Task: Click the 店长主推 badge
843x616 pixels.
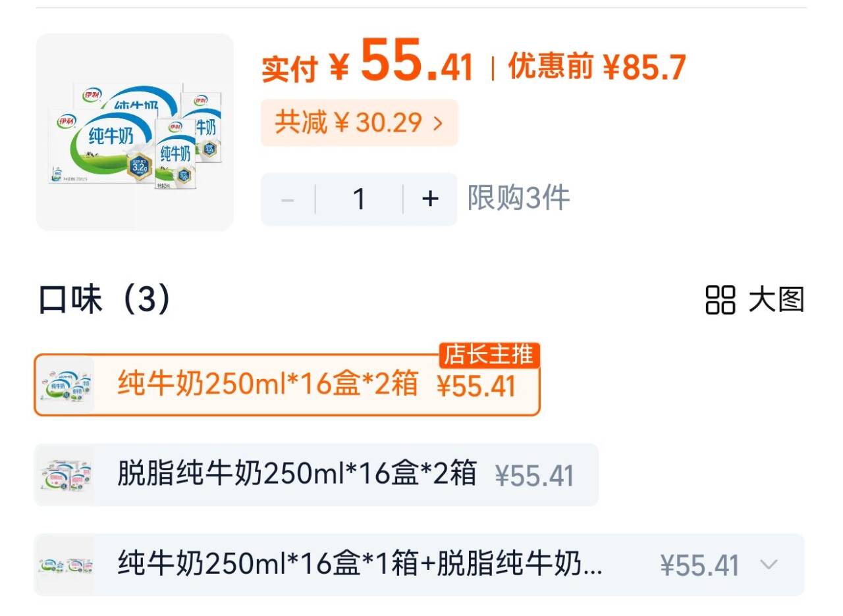Action: [489, 355]
